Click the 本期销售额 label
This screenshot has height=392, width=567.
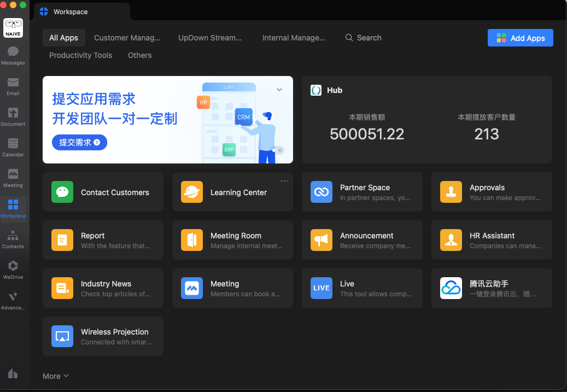coord(367,117)
